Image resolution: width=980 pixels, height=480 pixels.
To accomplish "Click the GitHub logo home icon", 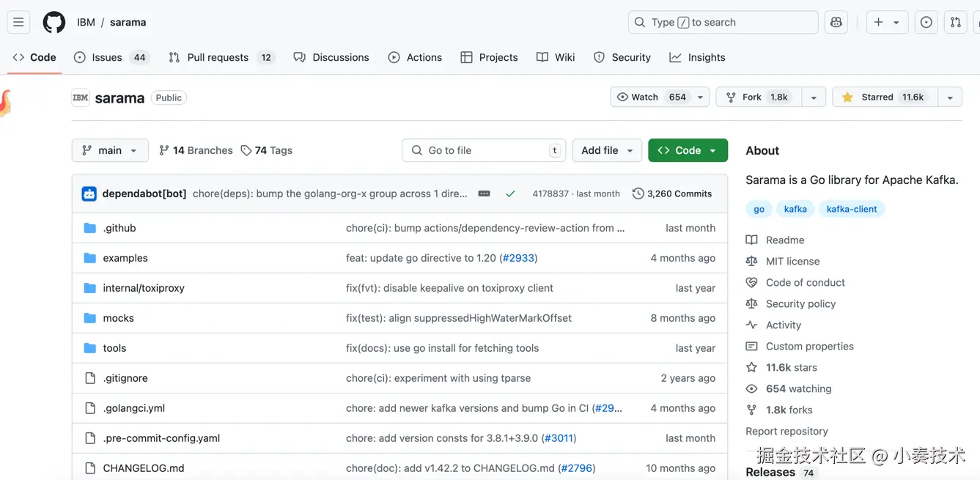I will [54, 23].
